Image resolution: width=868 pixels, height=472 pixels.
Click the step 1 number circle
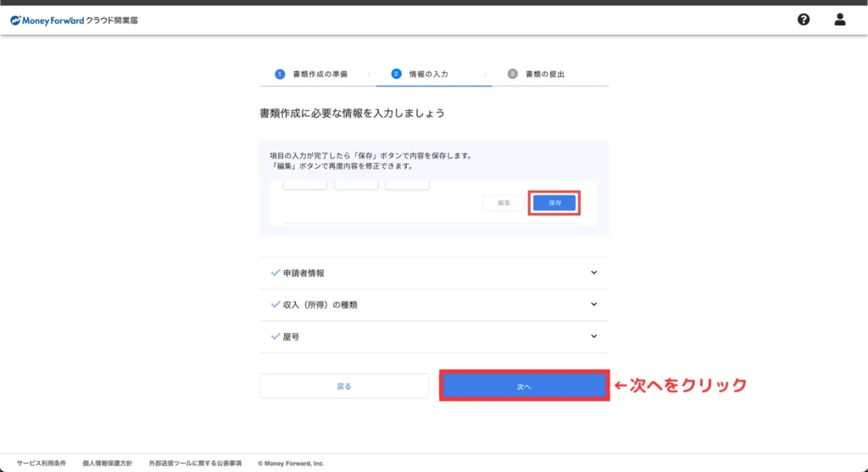(x=280, y=74)
